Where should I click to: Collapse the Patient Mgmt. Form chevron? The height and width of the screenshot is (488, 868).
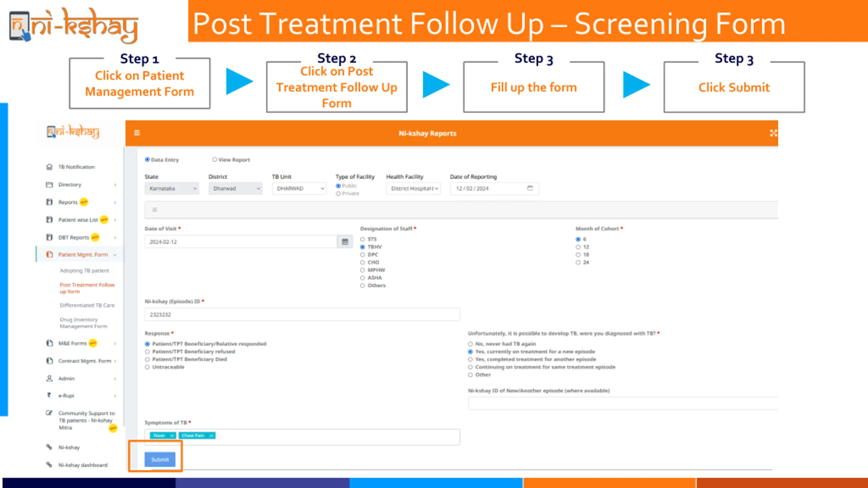click(x=115, y=255)
